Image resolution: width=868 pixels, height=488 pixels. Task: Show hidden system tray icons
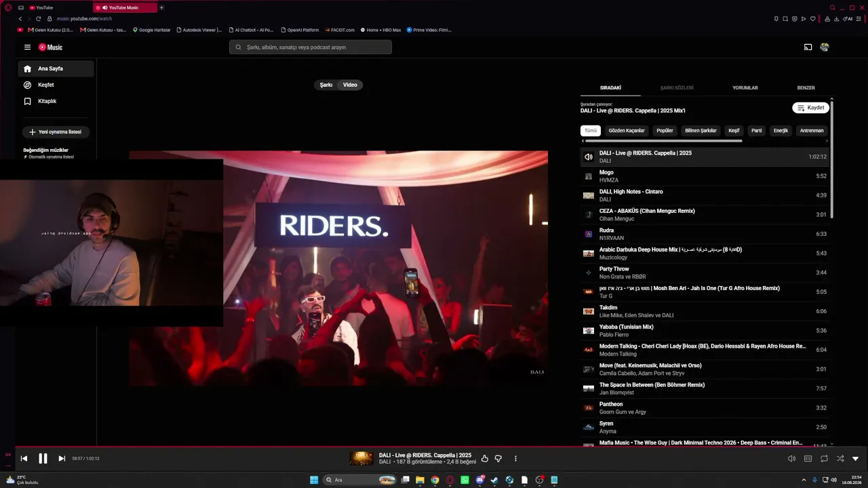click(x=805, y=480)
